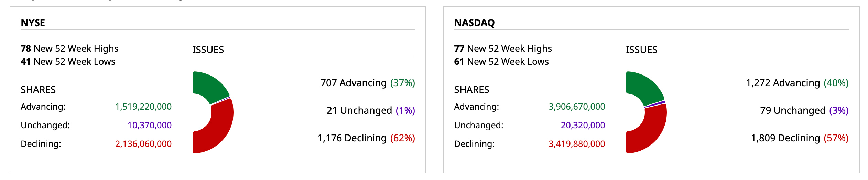868x180 pixels.
Task: Select NYSE 78 New 52 Week Highs
Action: (69, 49)
